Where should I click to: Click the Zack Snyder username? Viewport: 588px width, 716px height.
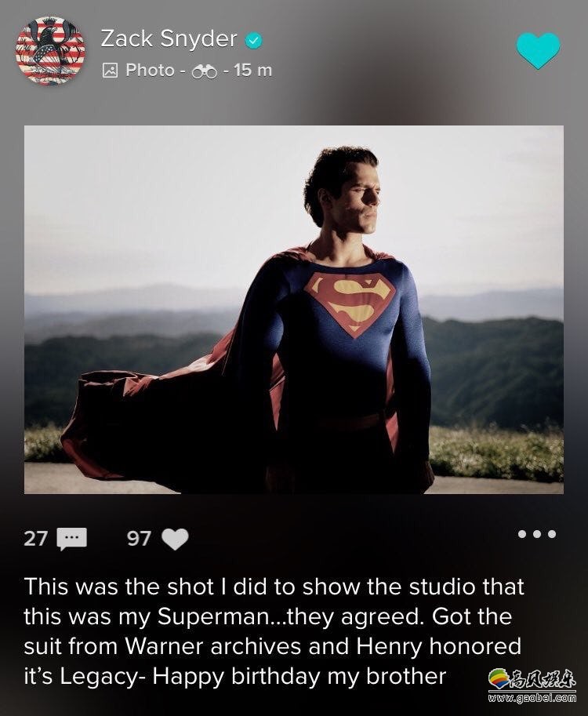tap(169, 38)
